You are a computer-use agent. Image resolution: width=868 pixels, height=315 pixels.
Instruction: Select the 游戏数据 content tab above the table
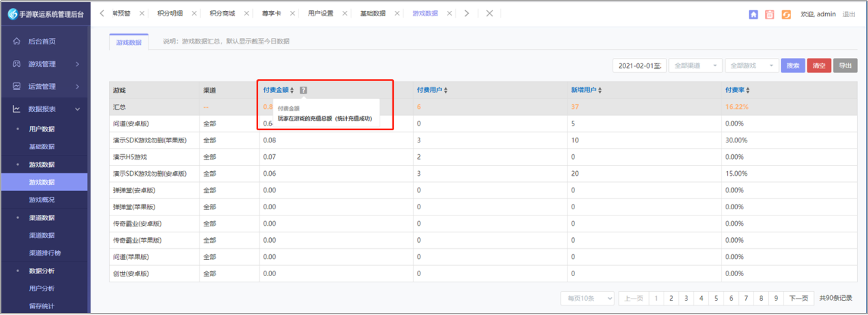click(129, 42)
